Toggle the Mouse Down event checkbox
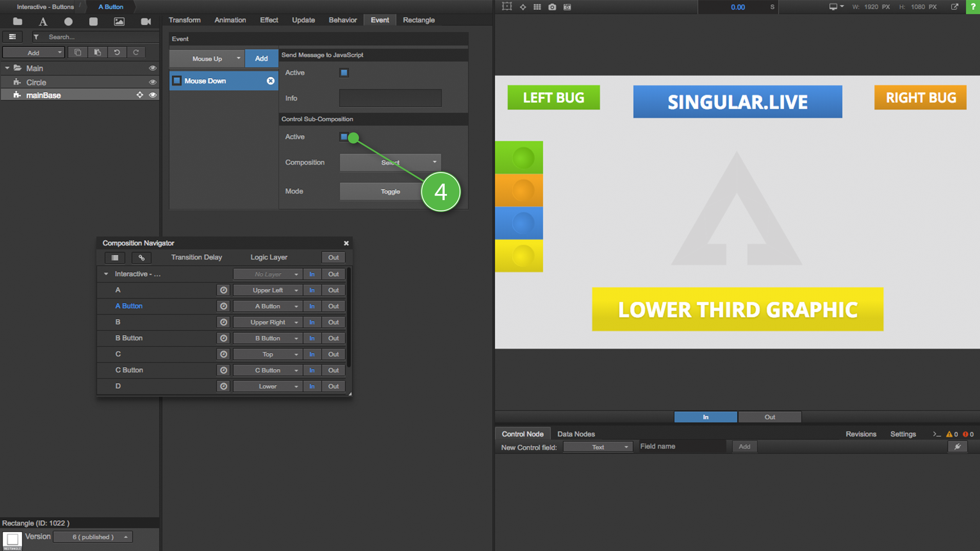This screenshot has width=980, height=551. point(177,81)
